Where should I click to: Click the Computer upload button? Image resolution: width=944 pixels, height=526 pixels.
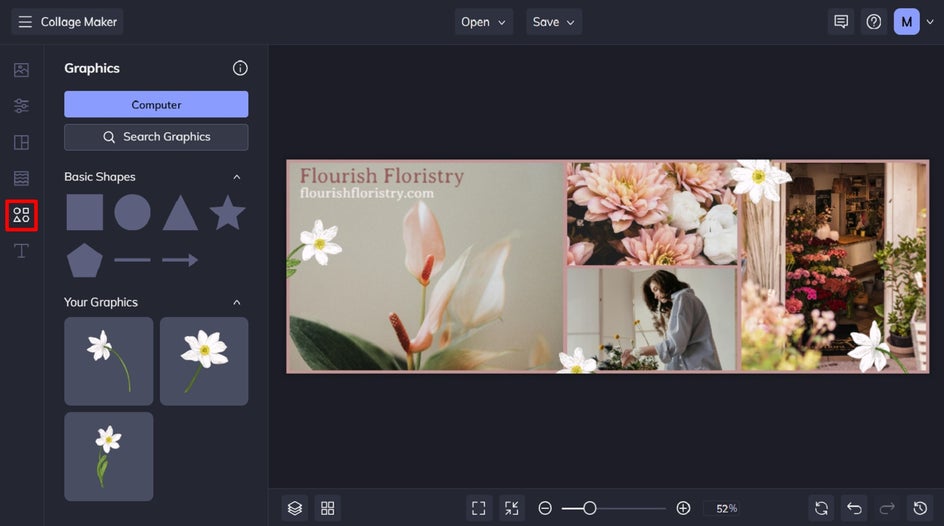pos(156,104)
